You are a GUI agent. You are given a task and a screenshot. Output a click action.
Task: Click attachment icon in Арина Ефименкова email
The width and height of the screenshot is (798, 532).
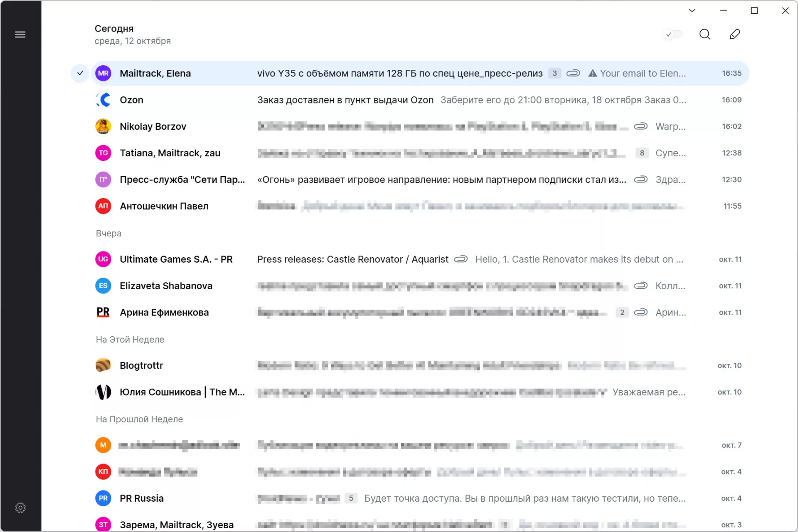click(640, 313)
